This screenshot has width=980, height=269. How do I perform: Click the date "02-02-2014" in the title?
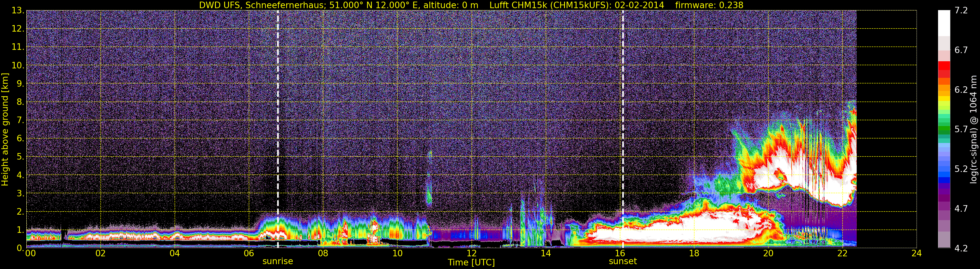[639, 5]
